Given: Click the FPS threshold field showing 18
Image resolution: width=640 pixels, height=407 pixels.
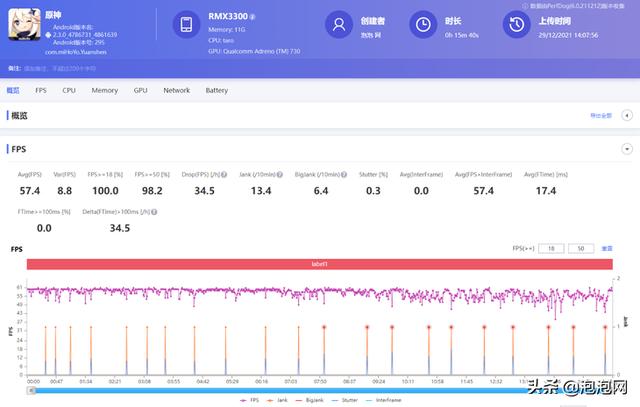Looking at the screenshot, I should 551,248.
